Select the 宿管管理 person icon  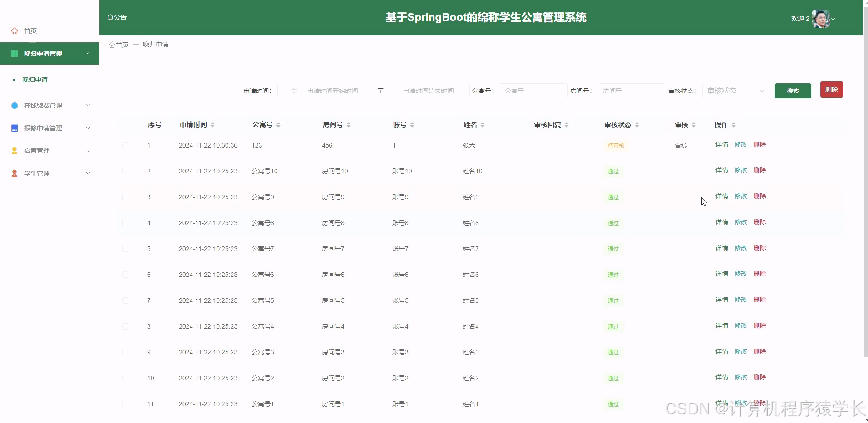[14, 150]
